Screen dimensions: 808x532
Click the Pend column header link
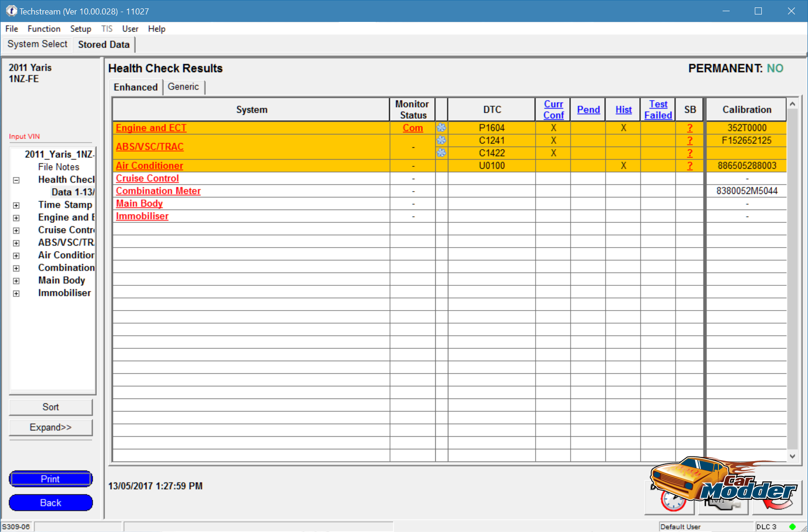pos(588,110)
